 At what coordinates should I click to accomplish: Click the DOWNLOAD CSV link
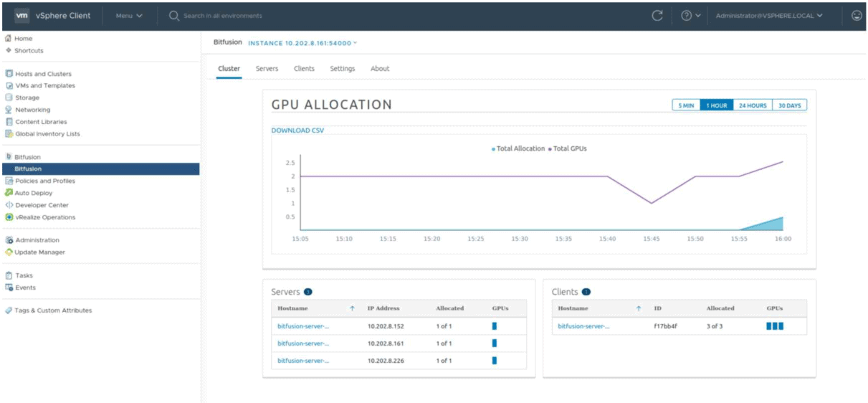pos(297,131)
